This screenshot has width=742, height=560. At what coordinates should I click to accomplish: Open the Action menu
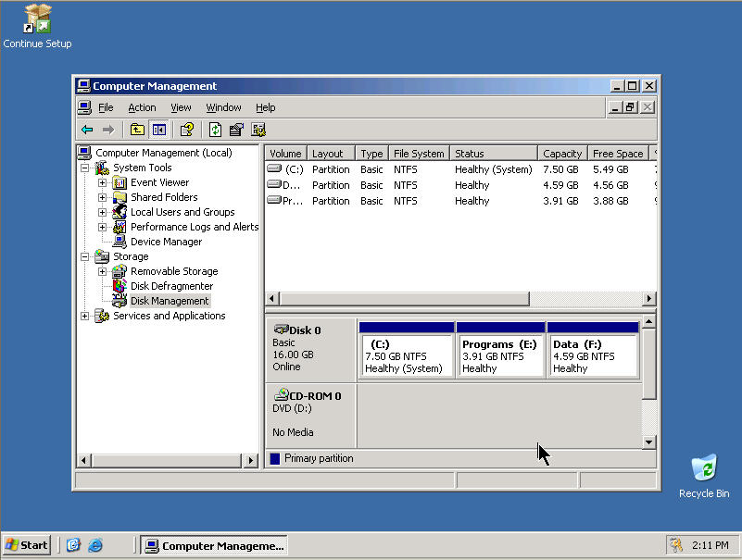pyautogui.click(x=142, y=108)
